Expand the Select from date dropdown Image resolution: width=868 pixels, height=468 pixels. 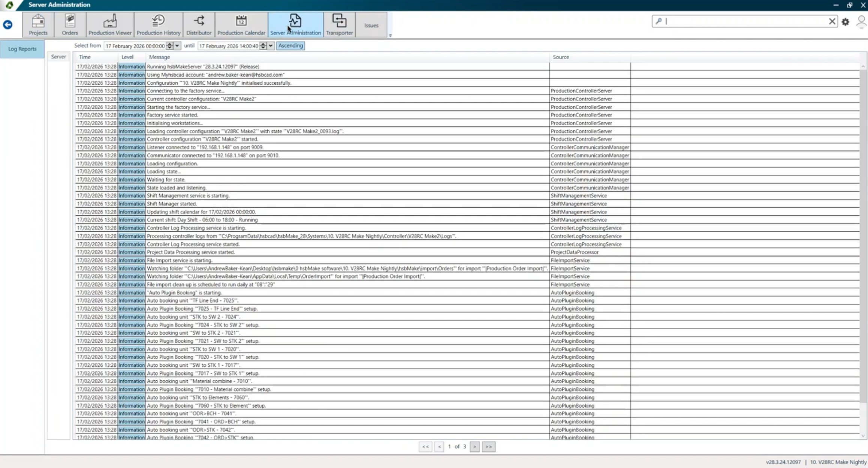[177, 46]
